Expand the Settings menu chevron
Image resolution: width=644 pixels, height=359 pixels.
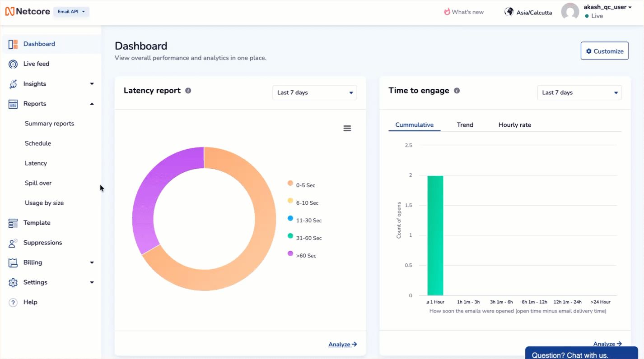point(92,282)
